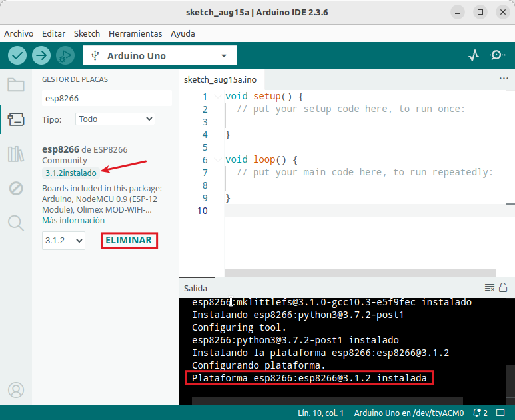Click 'Boards included in this package' description

click(x=102, y=199)
